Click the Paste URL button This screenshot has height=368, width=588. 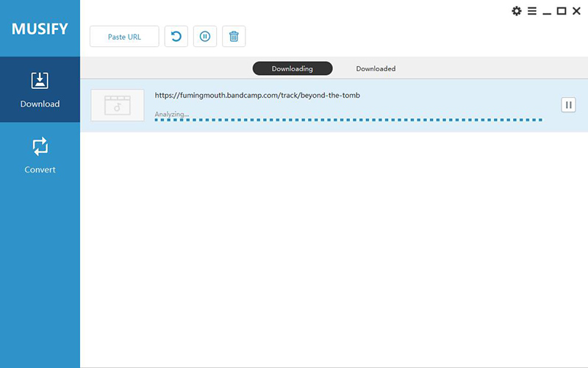124,36
